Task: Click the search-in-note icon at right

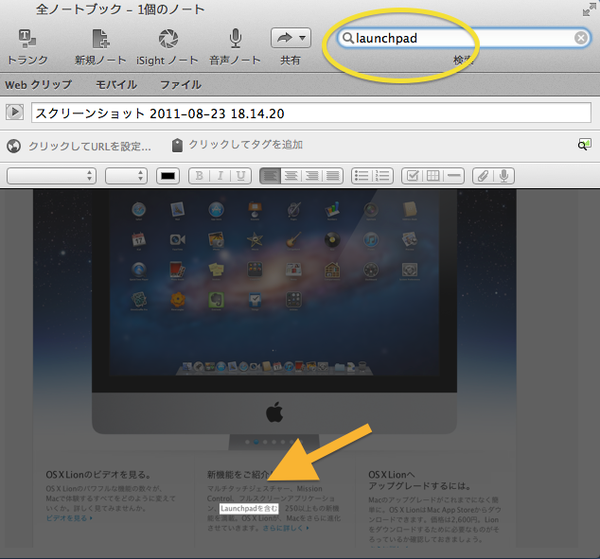Action: (x=584, y=145)
